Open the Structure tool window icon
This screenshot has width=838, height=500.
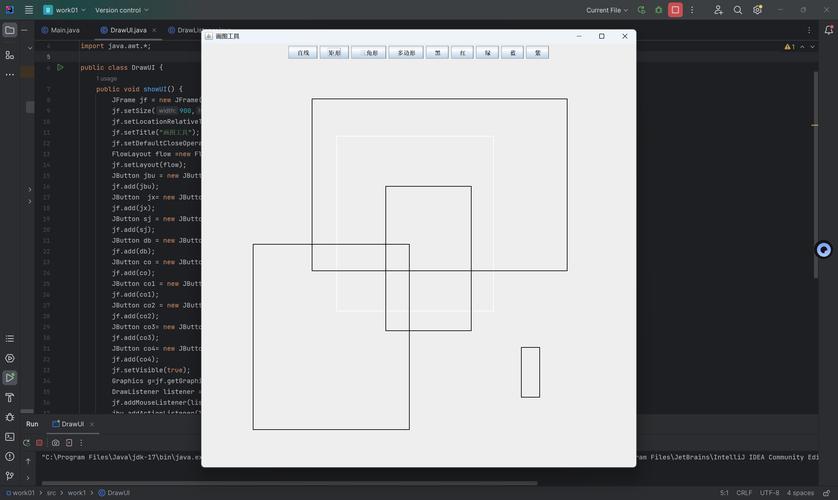[x=10, y=55]
